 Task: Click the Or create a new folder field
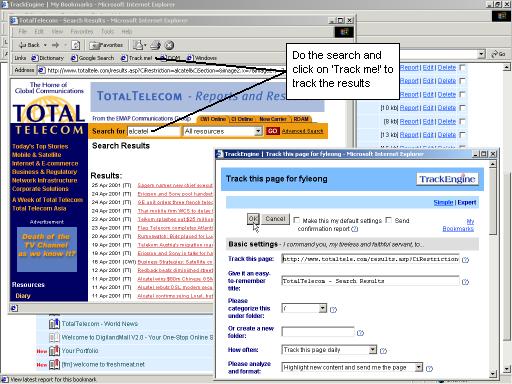318,332
